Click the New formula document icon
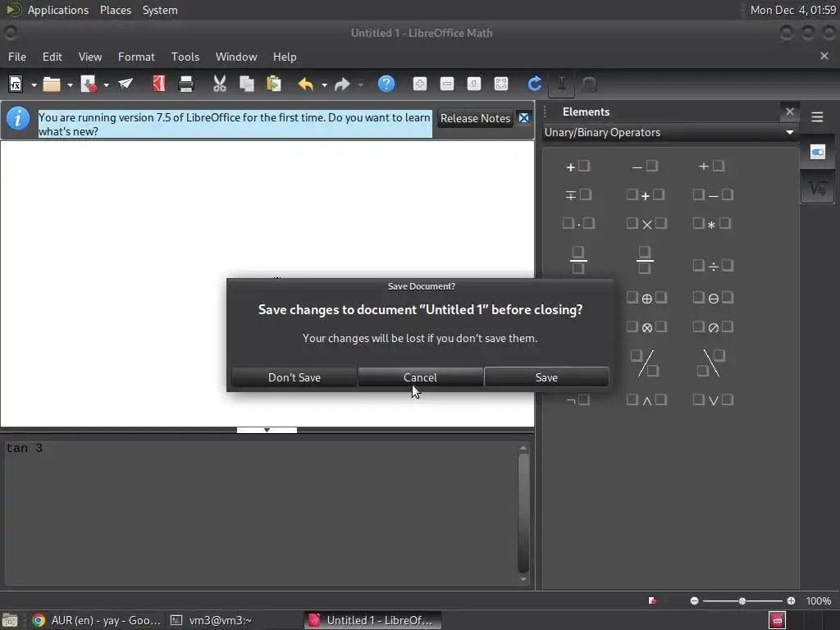Image resolution: width=840 pixels, height=630 pixels. tap(16, 84)
